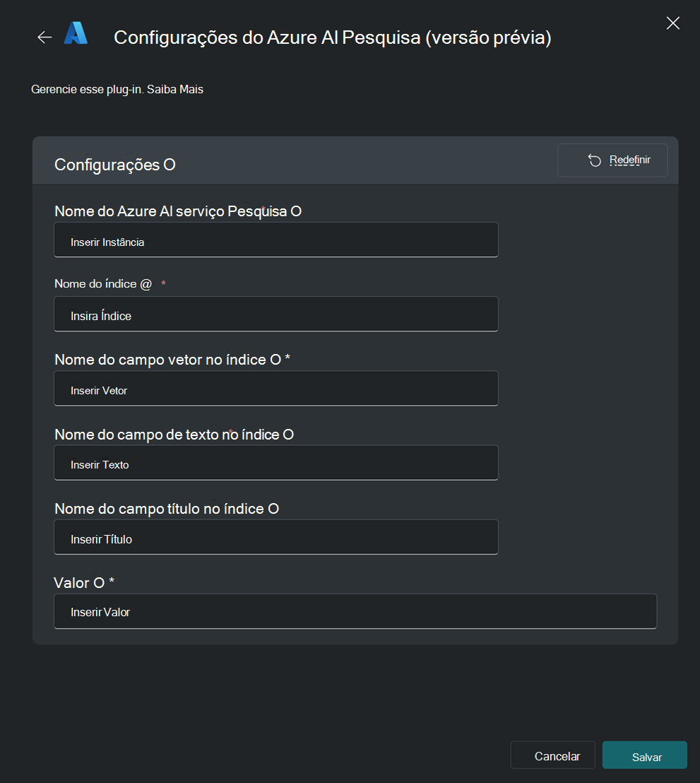Screen dimensions: 700x783
Task: Click the Redefinir reset button
Action: click(612, 160)
